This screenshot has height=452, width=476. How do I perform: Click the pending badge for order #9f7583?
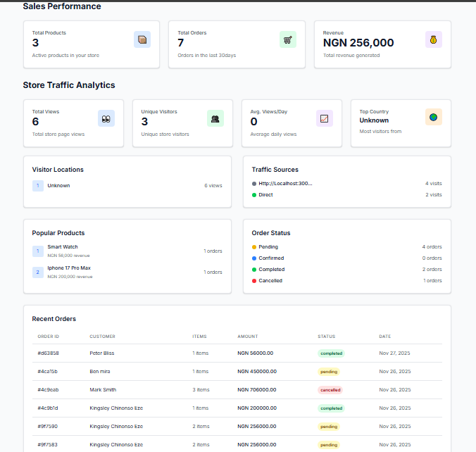click(x=329, y=445)
